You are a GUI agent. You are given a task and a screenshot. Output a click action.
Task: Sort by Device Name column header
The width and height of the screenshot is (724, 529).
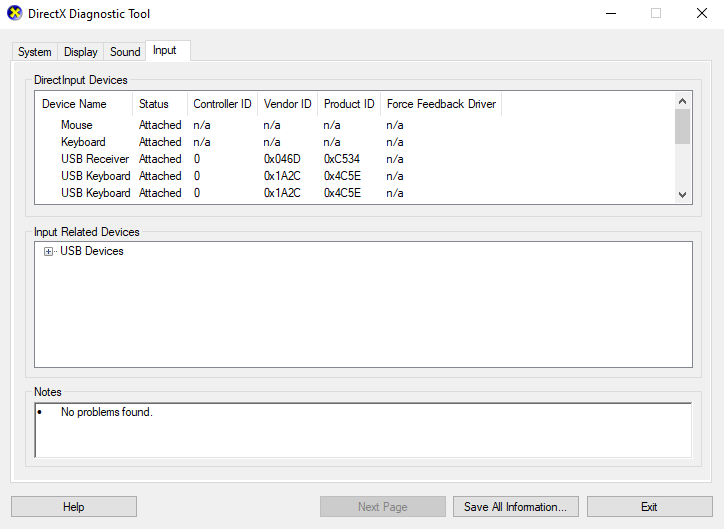pos(74,104)
